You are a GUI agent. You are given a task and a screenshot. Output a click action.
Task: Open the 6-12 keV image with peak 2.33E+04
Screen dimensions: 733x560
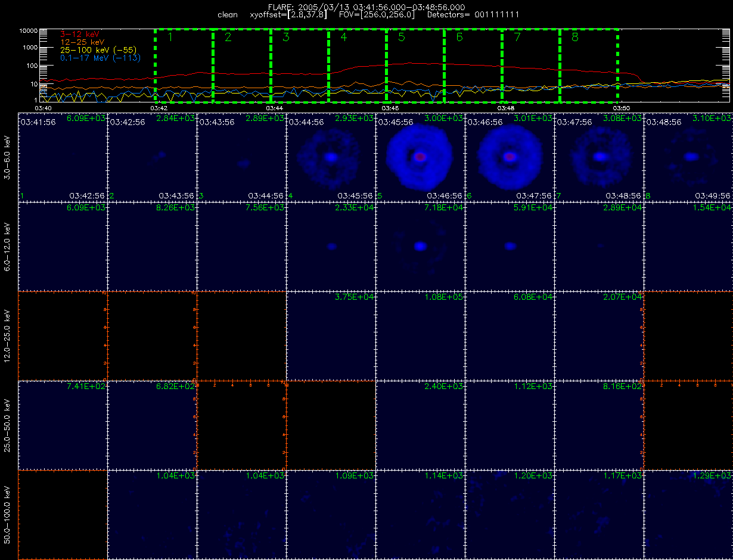coord(331,246)
